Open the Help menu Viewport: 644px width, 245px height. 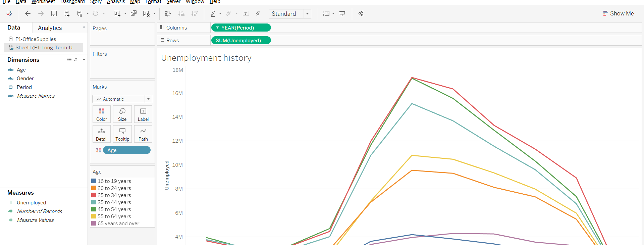pyautogui.click(x=215, y=2)
